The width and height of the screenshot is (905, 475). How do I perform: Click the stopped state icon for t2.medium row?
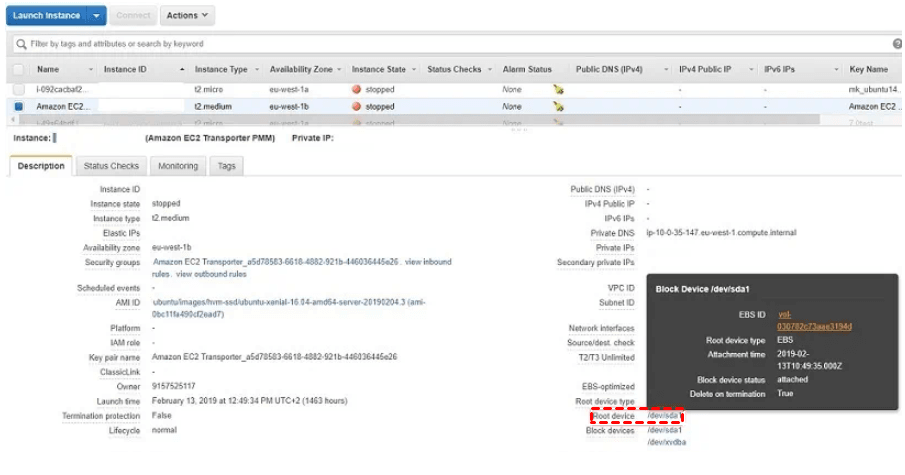(356, 106)
